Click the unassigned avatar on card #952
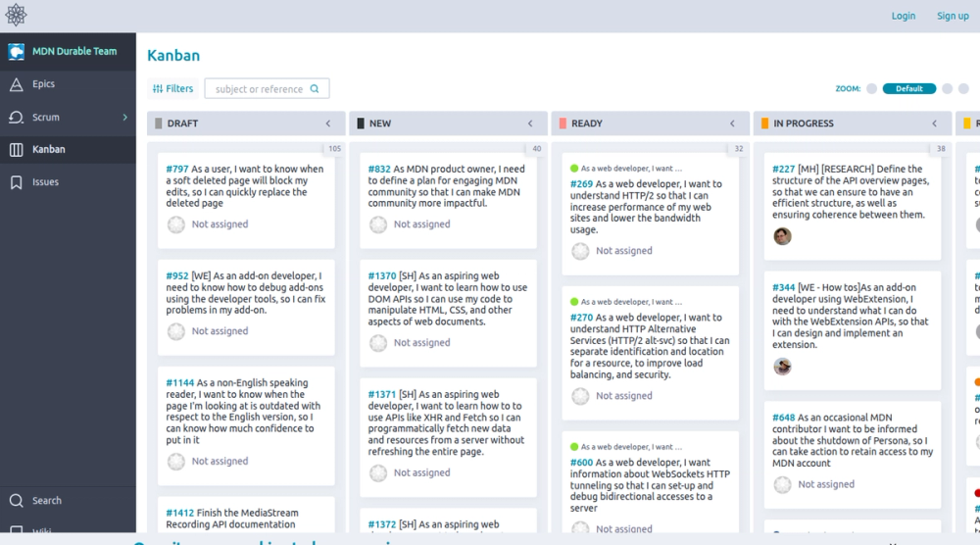The height and width of the screenshot is (545, 980). tap(176, 331)
